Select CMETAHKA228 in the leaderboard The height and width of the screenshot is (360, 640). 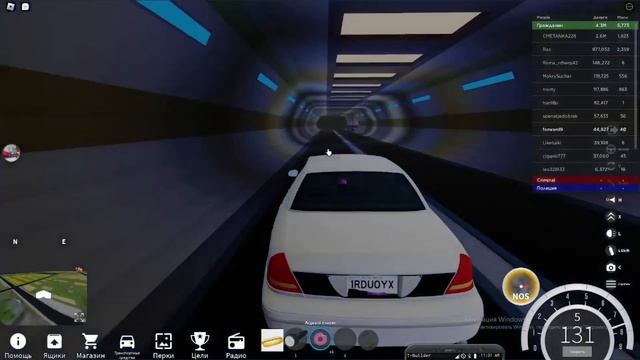(x=584, y=36)
